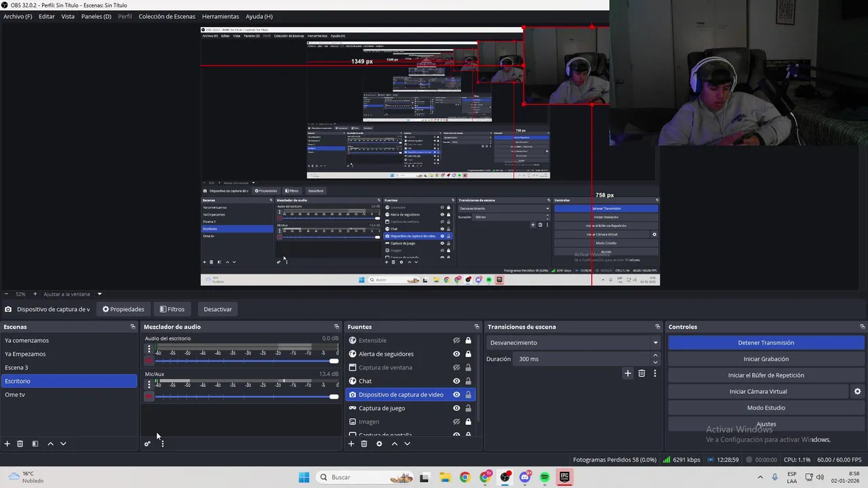The width and height of the screenshot is (868, 488).
Task: Open preview scaling dropdown Ajustar a la ventana
Action: pos(73,294)
